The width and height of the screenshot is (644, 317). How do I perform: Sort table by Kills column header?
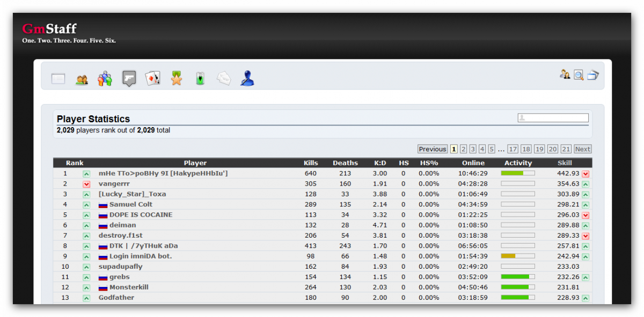coord(311,163)
